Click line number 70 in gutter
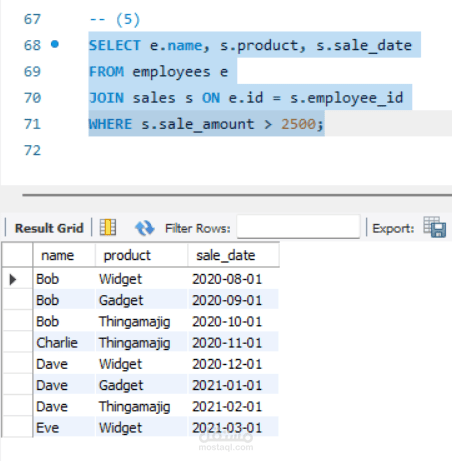This screenshot has height=461, width=452. [32, 98]
